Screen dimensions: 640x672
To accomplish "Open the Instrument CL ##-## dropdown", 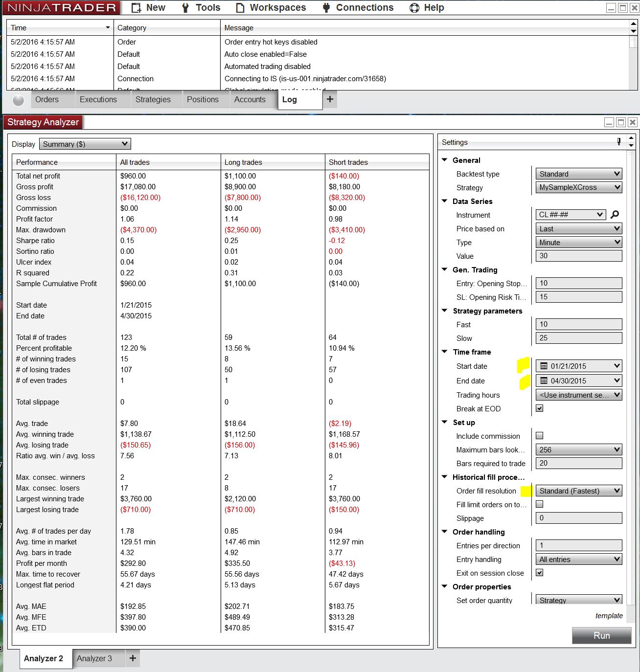I will (x=571, y=215).
